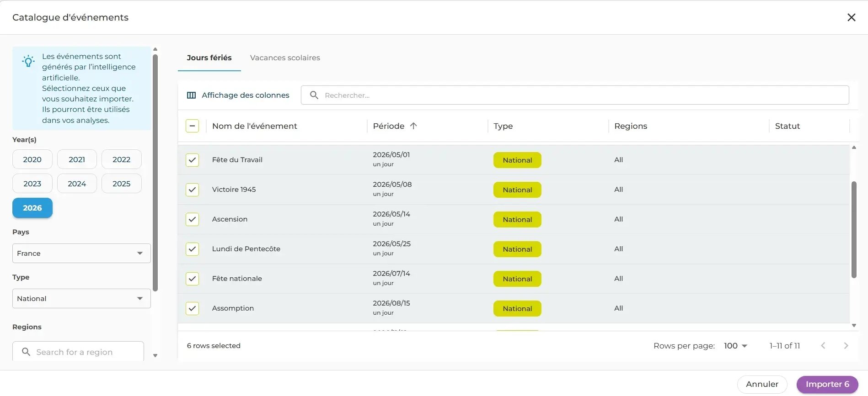Click the National tag in Fête du Travail row
The width and height of the screenshot is (868, 396).
tap(517, 160)
